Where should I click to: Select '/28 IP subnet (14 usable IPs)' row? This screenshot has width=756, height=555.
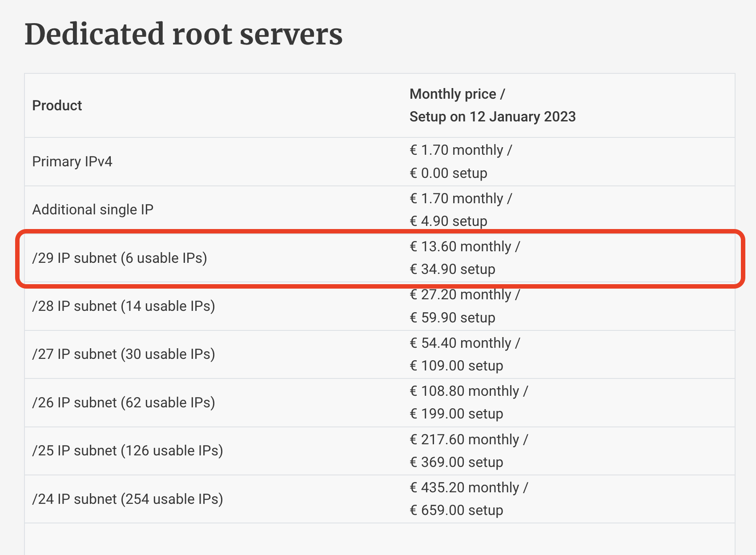click(x=380, y=306)
